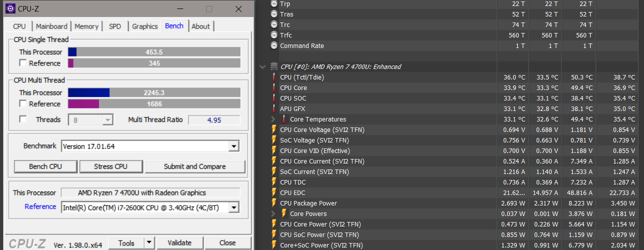
Task: Click the Multi Thread Ratio value field
Action: (x=214, y=120)
